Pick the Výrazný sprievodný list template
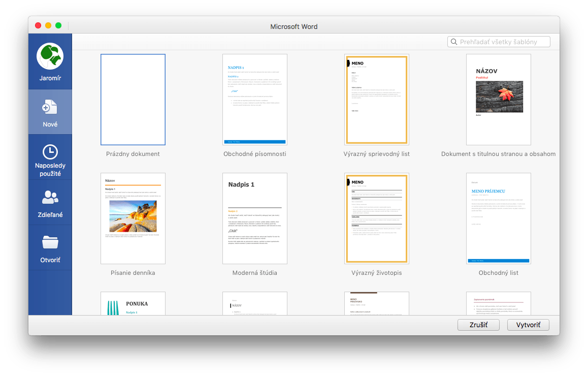This screenshot has width=588, height=376. pyautogui.click(x=376, y=100)
